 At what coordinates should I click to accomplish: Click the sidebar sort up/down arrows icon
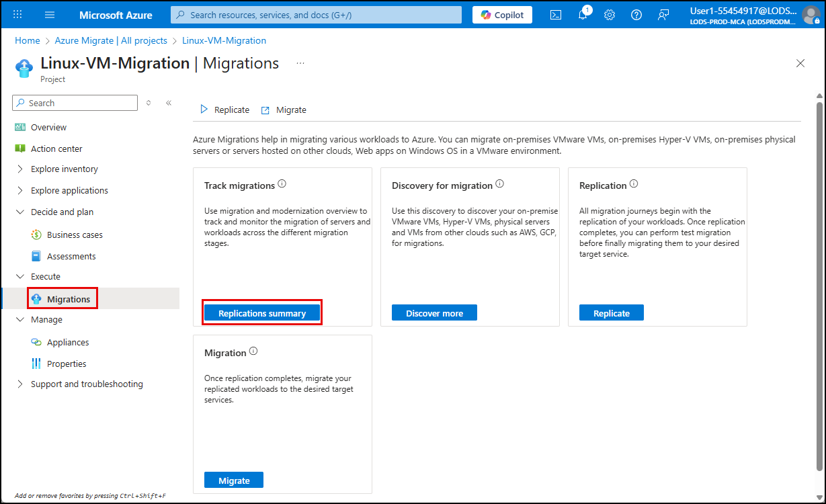tap(149, 103)
